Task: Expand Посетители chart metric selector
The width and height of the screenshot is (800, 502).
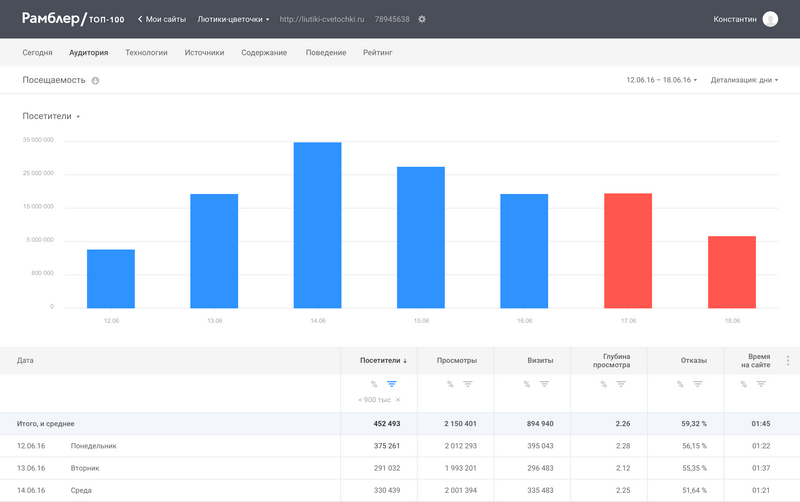Action: (x=51, y=116)
